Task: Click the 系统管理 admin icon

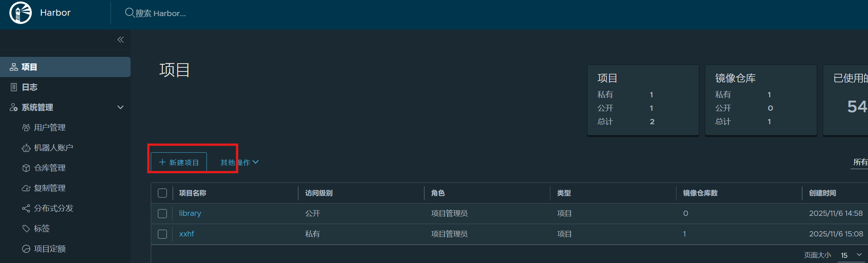Action: point(14,107)
